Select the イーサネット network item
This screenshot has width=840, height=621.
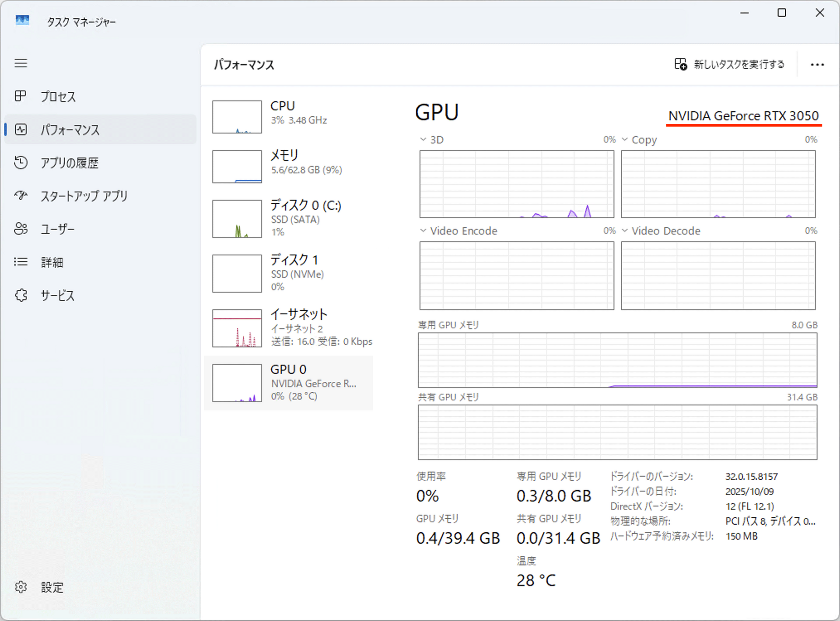289,328
